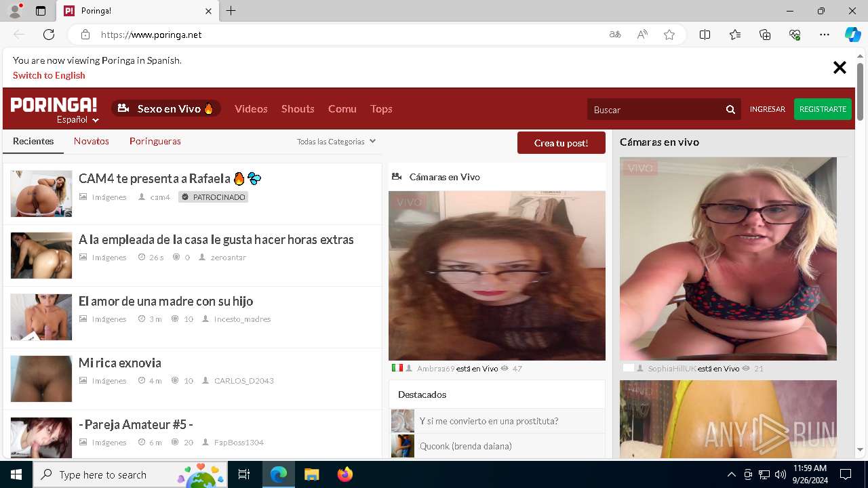Open a new tab with plus icon
Screen dimensions: 868x488
coord(231,11)
